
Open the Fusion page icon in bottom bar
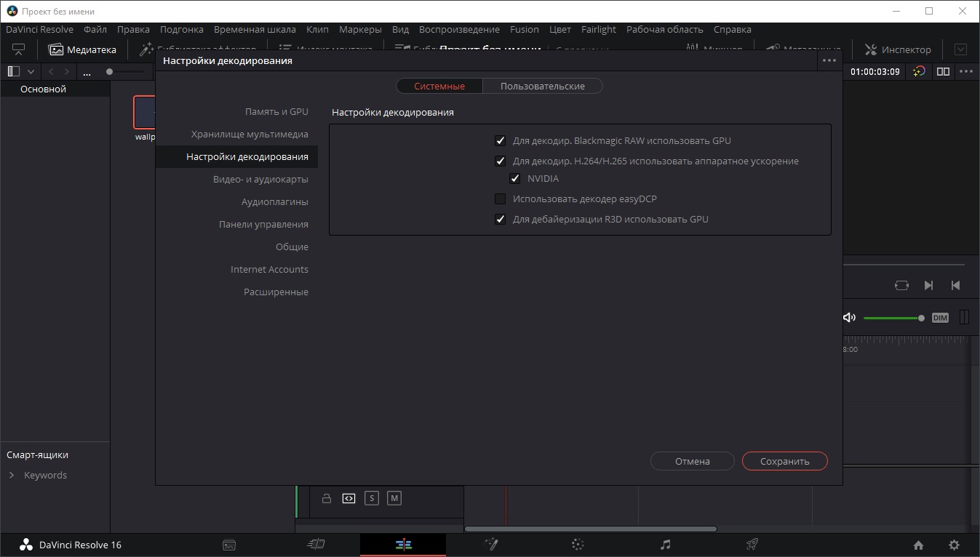pyautogui.click(x=490, y=545)
